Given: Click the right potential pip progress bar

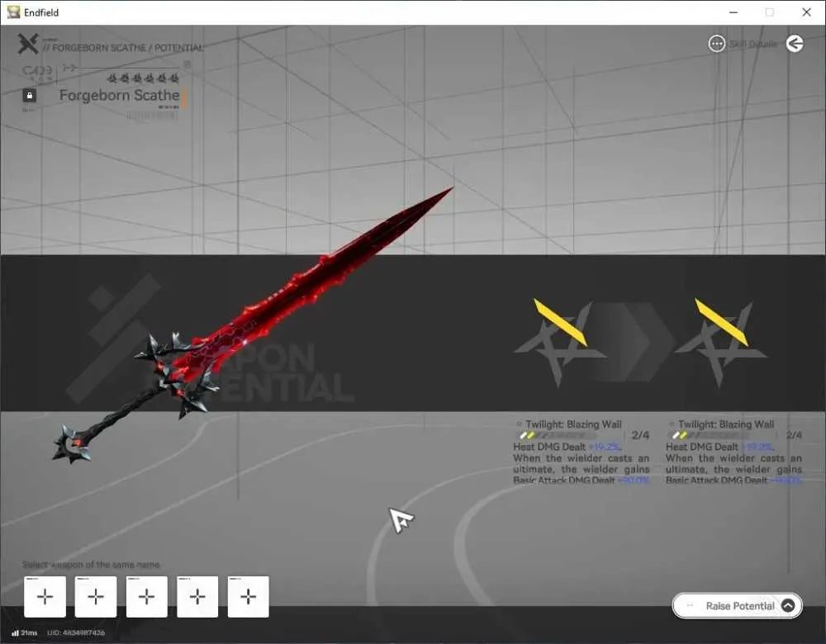Looking at the screenshot, I should point(711,435).
